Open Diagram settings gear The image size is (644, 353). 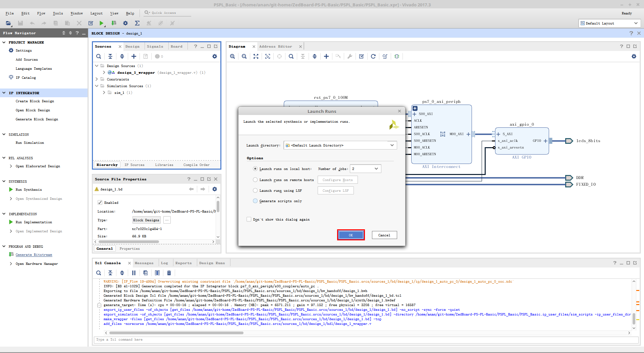pyautogui.click(x=634, y=56)
